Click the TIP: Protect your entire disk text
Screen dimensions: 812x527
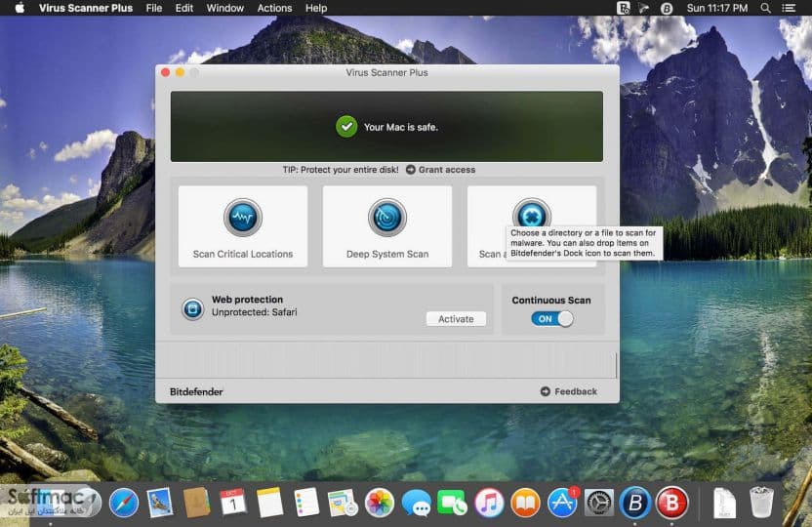tap(341, 170)
